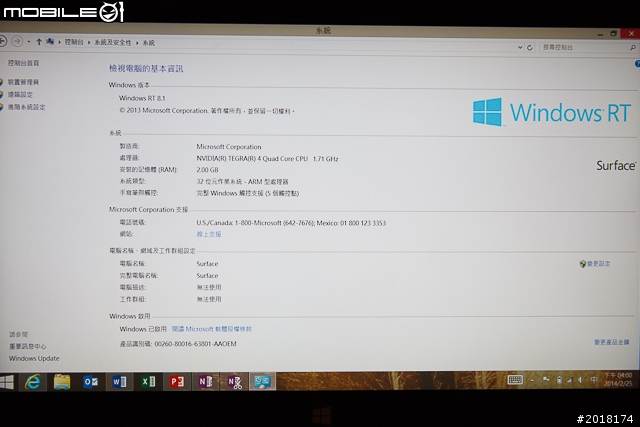Go up one level arrow

pos(39,42)
